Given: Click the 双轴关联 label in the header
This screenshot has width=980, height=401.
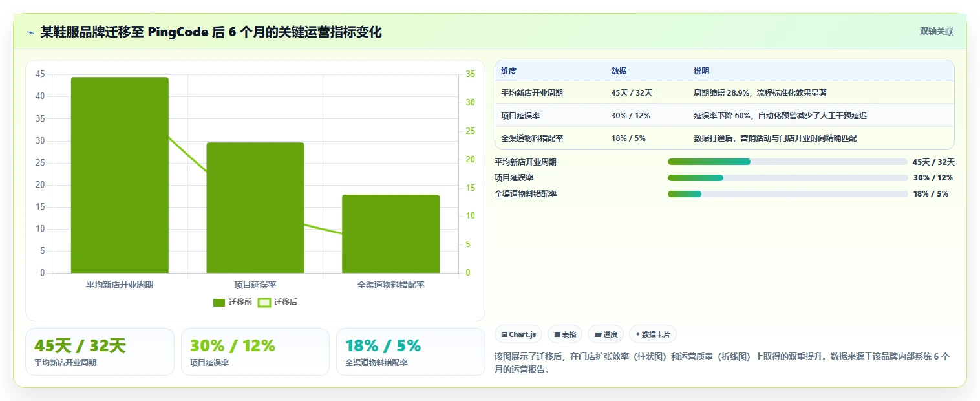Looking at the screenshot, I should point(937,31).
